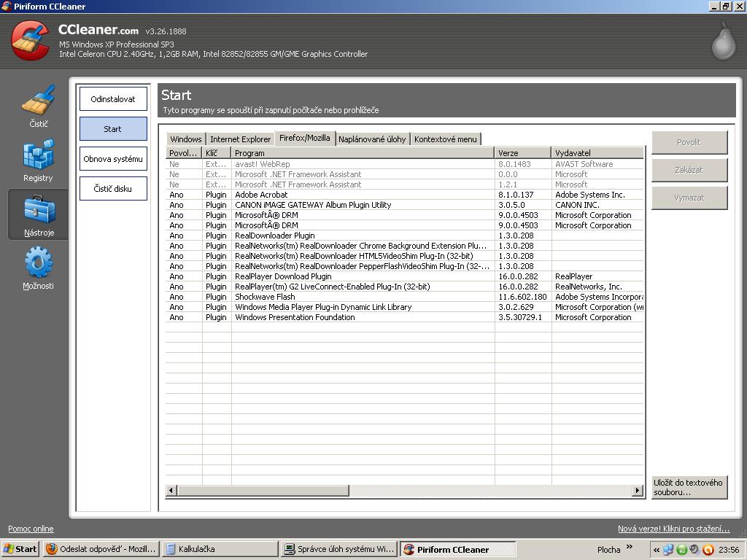
Task: Click version 11.6.602.180 cell
Action: pyautogui.click(x=522, y=297)
